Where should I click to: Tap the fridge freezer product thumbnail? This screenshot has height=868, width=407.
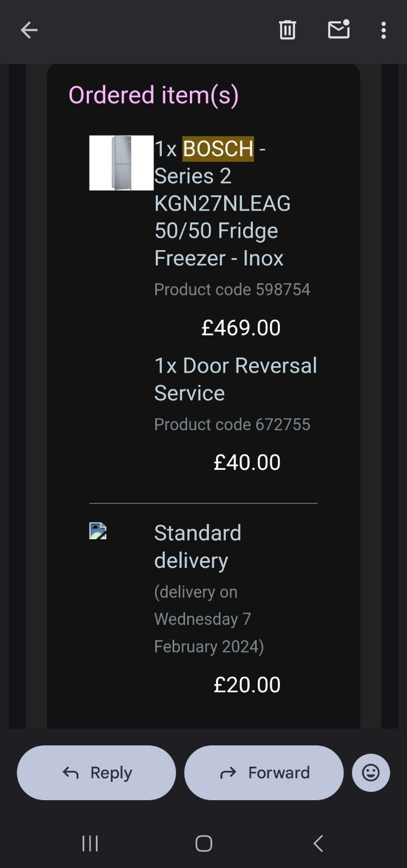(x=121, y=163)
